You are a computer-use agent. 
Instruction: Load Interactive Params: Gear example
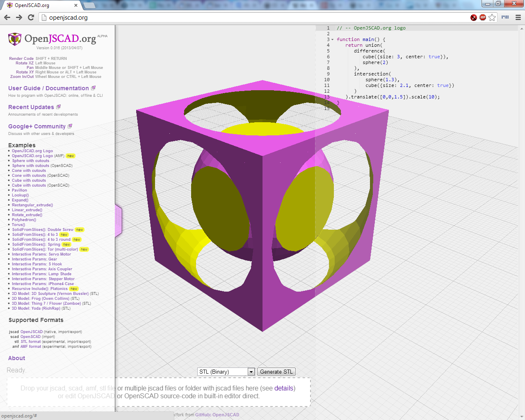pyautogui.click(x=34, y=259)
